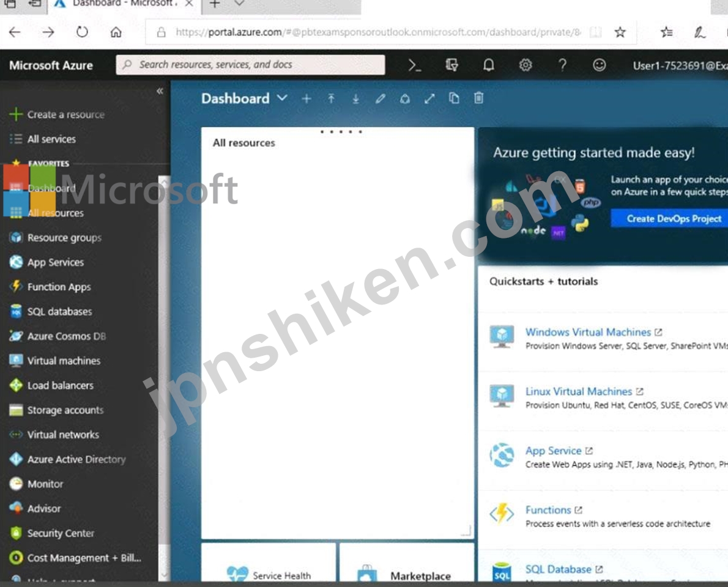Download the dashboard using the down-arrow icon
This screenshot has width=728, height=587.
click(355, 98)
